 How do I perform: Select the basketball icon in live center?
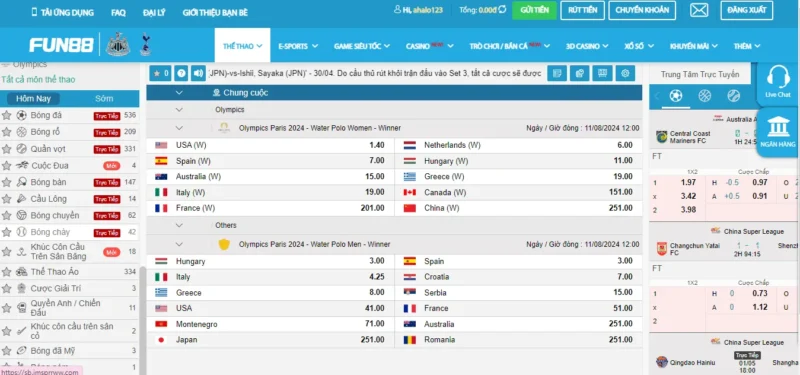705,95
